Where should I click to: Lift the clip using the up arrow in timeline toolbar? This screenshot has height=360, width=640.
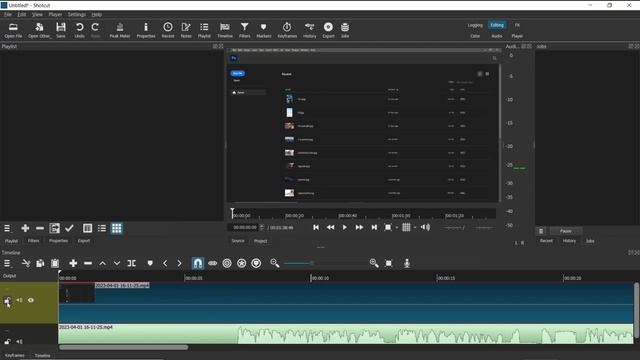pos(102,263)
